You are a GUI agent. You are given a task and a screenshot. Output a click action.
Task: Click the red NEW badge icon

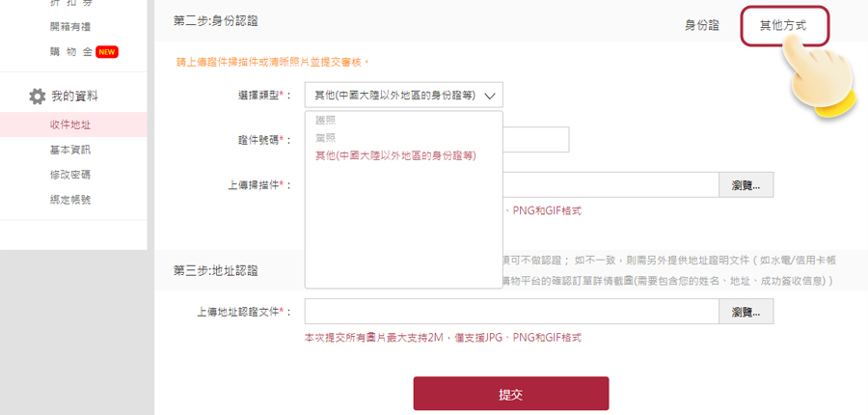tap(107, 52)
